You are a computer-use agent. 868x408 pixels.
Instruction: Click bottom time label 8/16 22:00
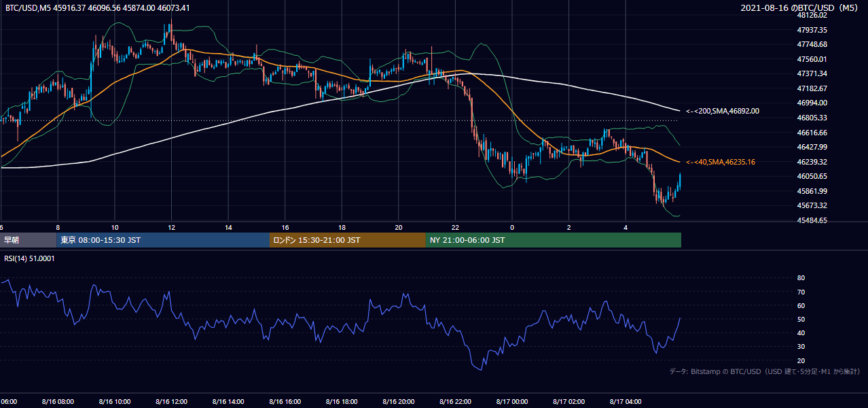[x=455, y=402]
